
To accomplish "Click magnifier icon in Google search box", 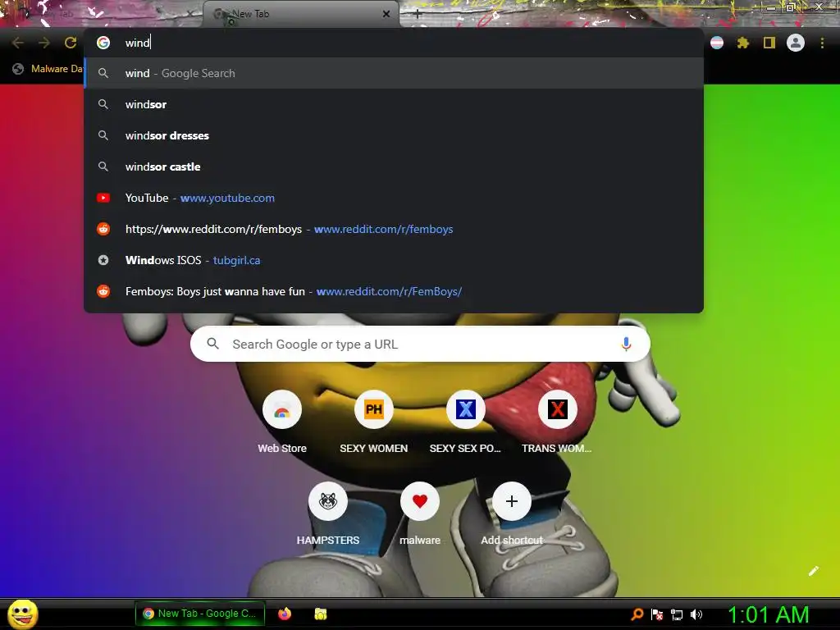I will 212,344.
